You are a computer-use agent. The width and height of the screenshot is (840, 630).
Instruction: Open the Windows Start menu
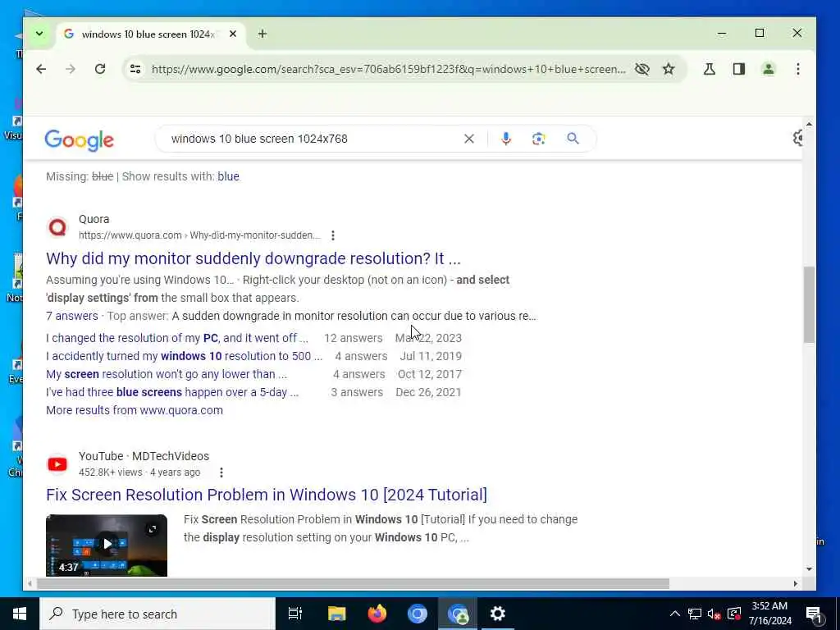point(20,614)
